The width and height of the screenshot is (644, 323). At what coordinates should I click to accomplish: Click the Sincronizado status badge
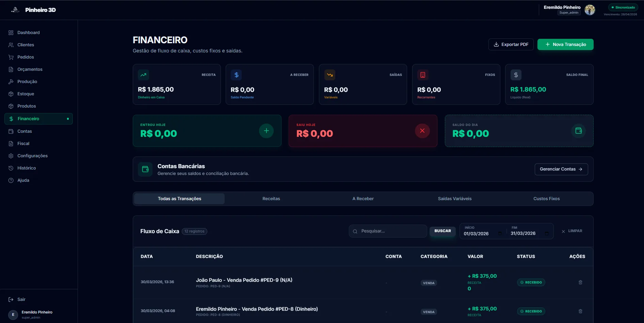pyautogui.click(x=623, y=7)
